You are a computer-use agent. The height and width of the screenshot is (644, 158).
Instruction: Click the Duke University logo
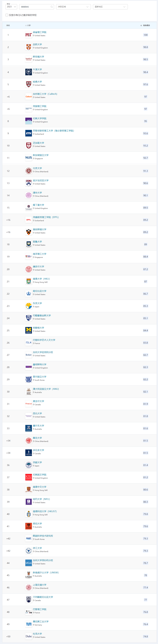(x=29, y=636)
